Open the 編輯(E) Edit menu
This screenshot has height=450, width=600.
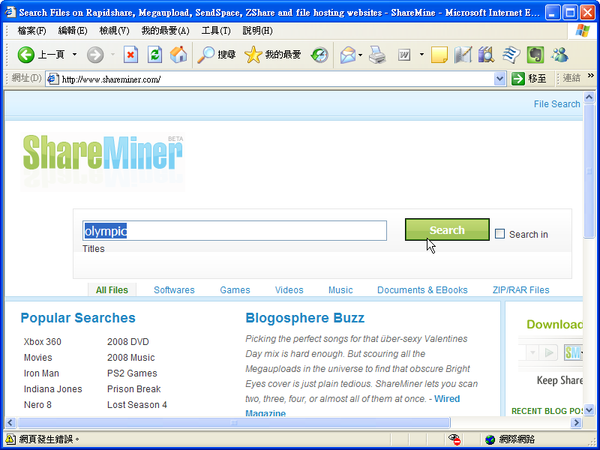point(72,31)
